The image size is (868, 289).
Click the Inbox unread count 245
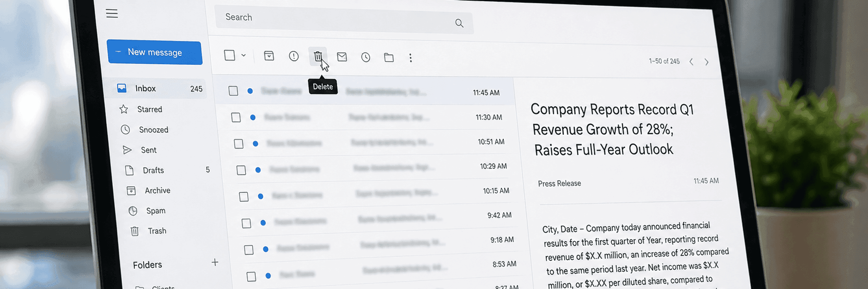coord(196,89)
